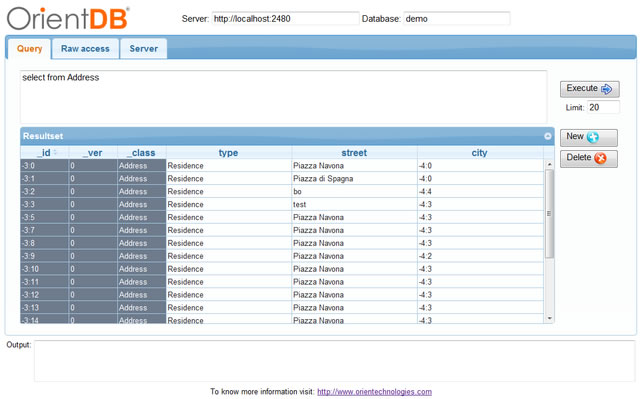Click the vertical scrollbar thumb in results
This screenshot has height=399, width=640.
coord(549,214)
